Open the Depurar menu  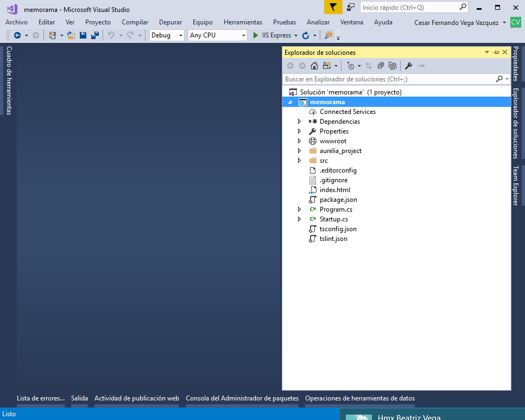coord(170,22)
